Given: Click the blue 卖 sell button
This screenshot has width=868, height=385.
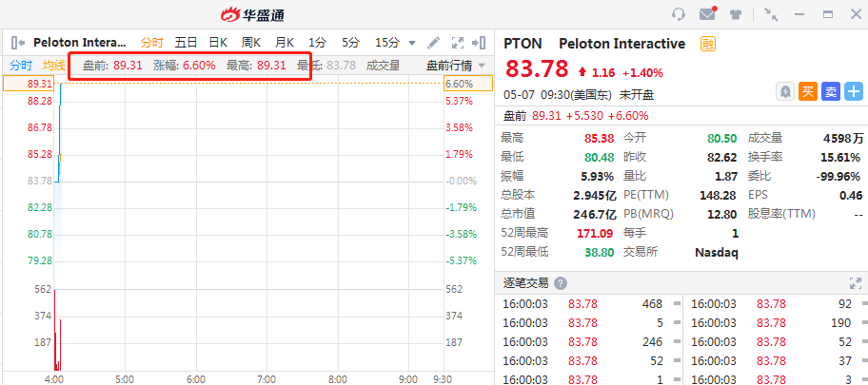Looking at the screenshot, I should [x=831, y=91].
